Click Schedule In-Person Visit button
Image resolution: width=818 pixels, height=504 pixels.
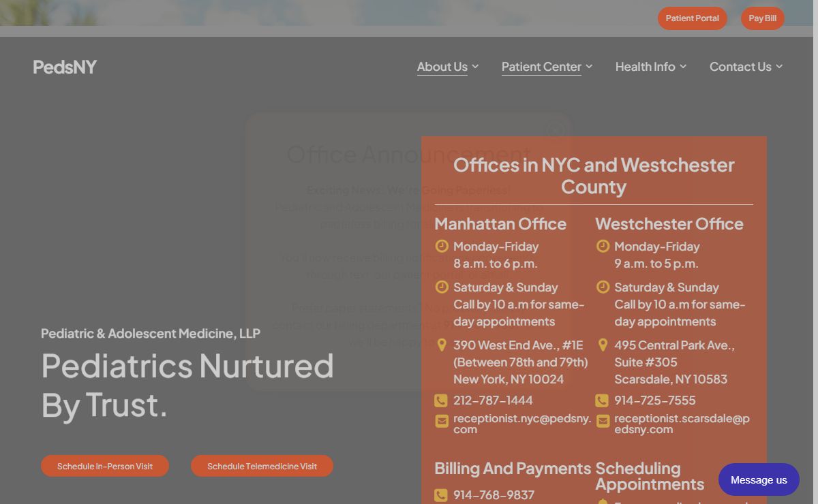tap(105, 467)
